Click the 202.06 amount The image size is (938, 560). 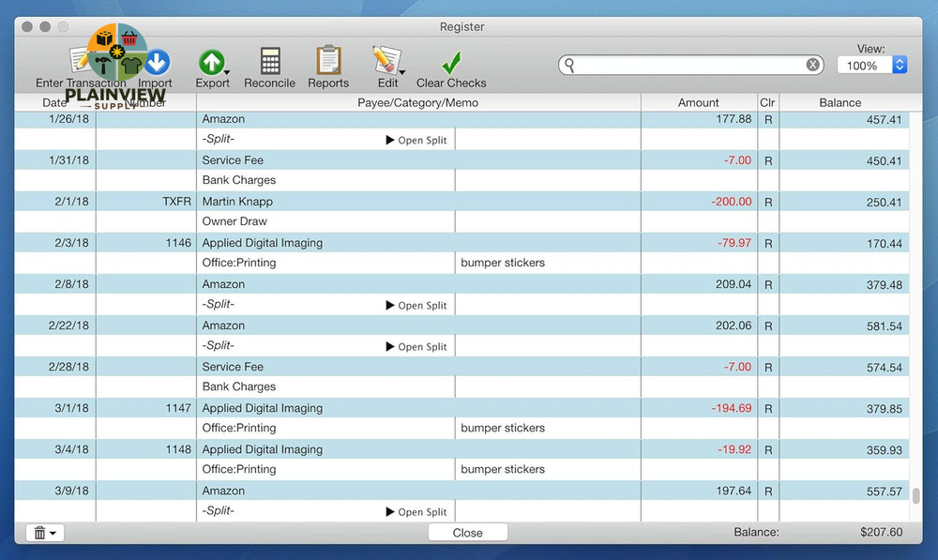(734, 325)
